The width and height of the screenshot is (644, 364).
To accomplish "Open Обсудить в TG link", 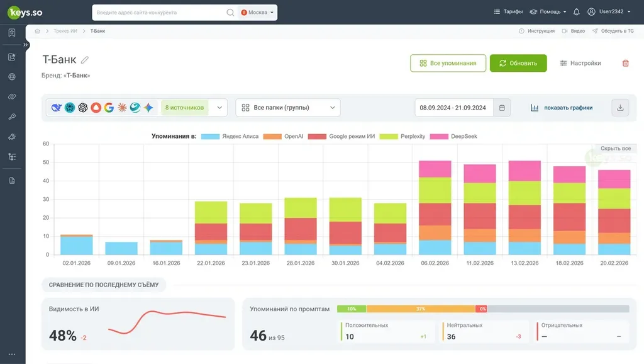I will [613, 31].
